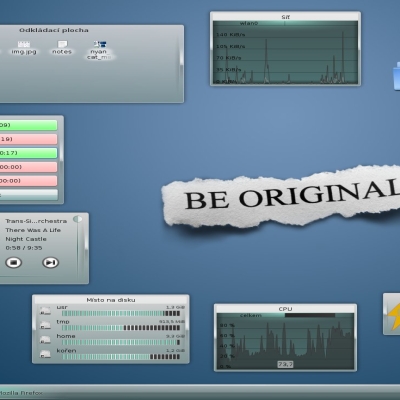Click the track title There Was A Life
Viewport: 400px width, 400px height.
click(x=33, y=230)
